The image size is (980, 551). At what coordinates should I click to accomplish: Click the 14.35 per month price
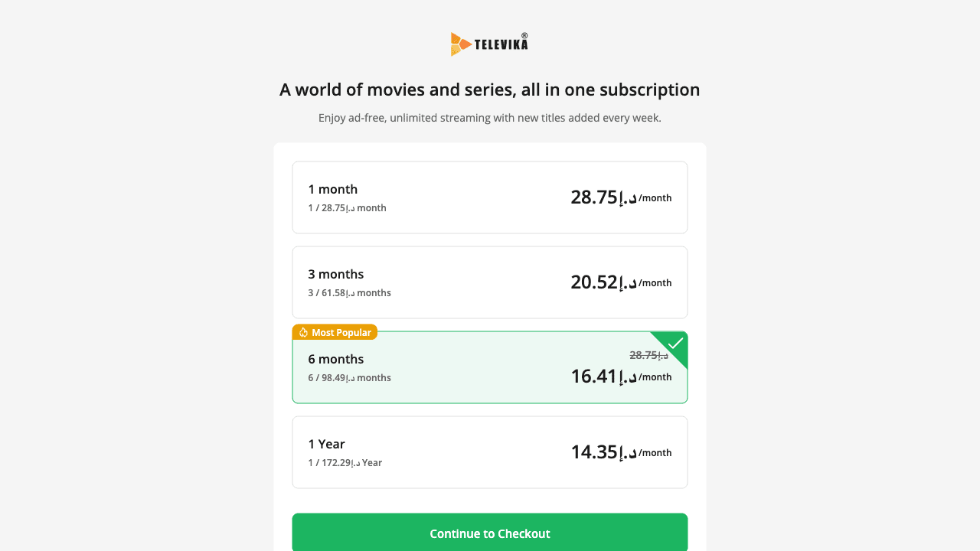coord(621,452)
